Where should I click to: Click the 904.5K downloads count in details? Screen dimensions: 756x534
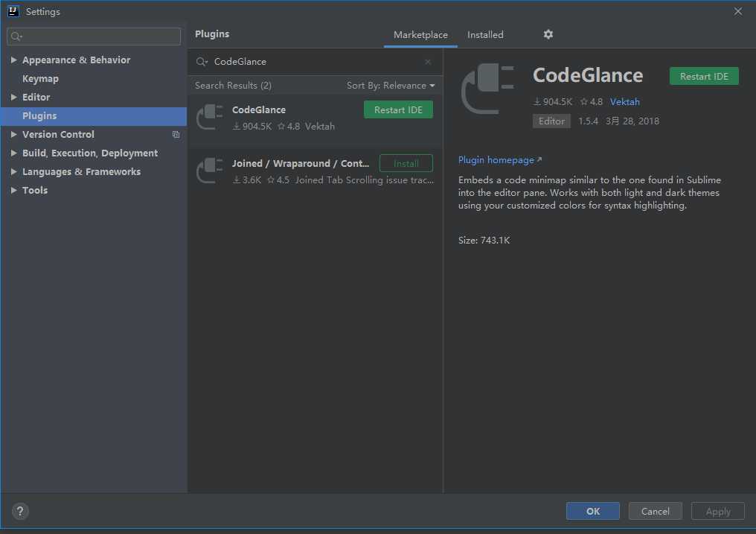[553, 102]
